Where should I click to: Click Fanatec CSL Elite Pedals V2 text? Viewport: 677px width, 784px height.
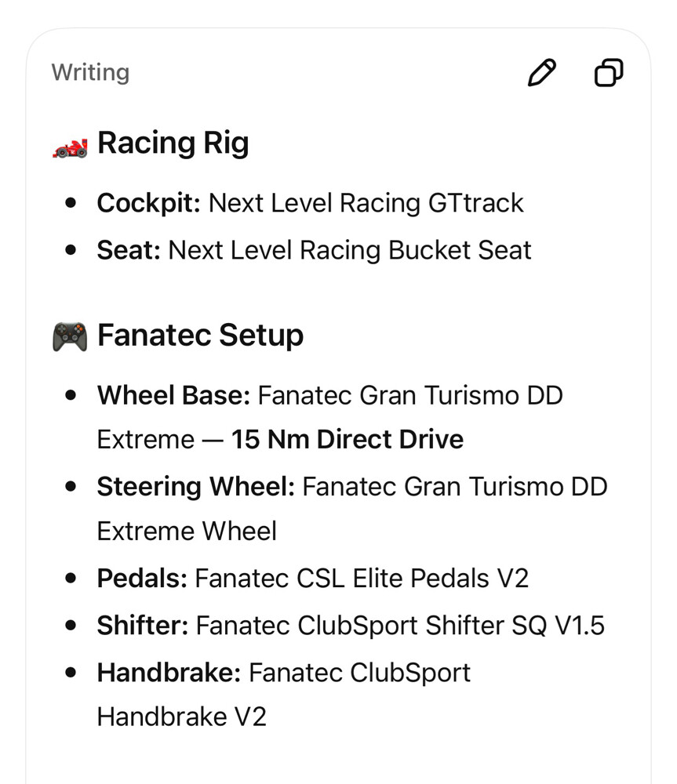(x=362, y=579)
